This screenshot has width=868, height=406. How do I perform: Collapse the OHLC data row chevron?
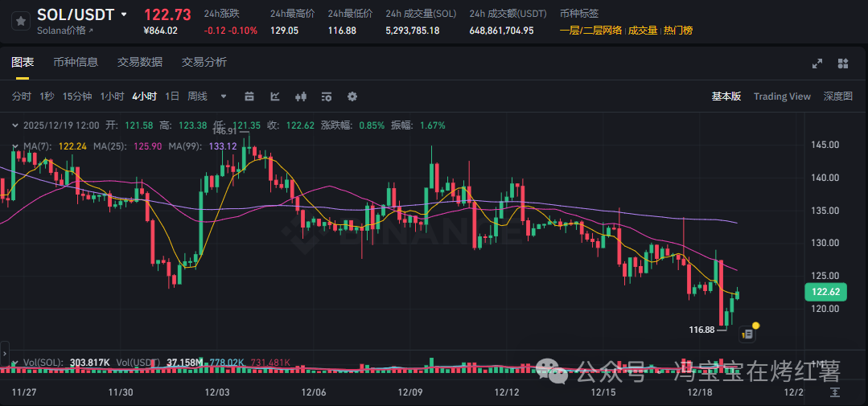coord(16,125)
